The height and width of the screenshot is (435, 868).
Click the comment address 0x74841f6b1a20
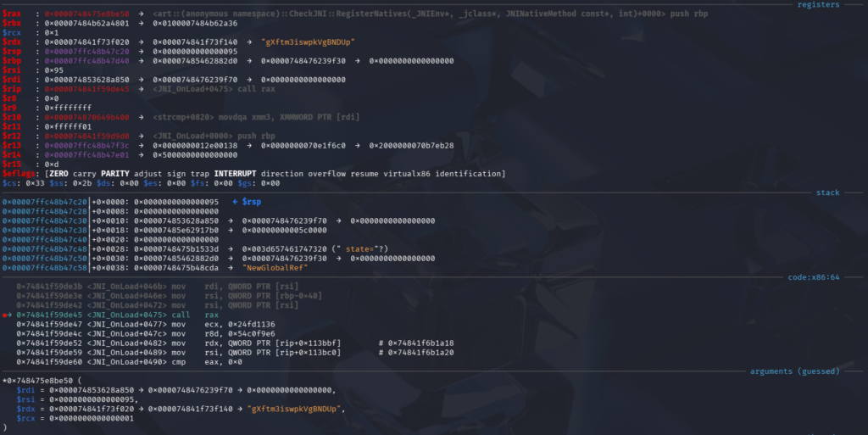tap(420, 353)
